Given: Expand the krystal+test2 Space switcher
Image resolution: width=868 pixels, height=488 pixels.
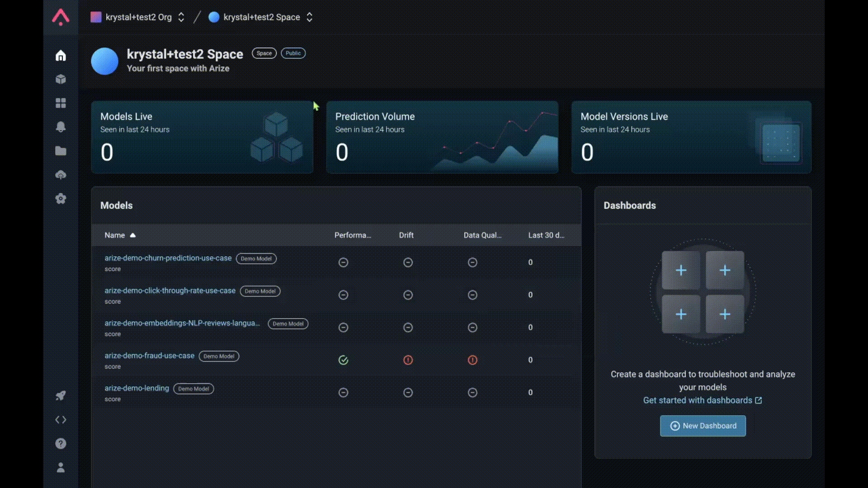Looking at the screenshot, I should tap(261, 17).
